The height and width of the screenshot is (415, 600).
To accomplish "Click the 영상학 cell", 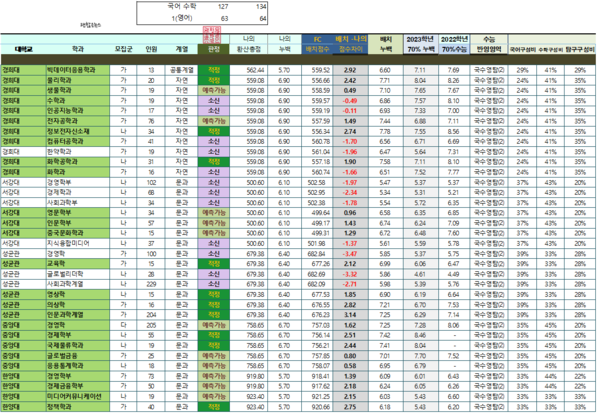I will click(78, 295).
